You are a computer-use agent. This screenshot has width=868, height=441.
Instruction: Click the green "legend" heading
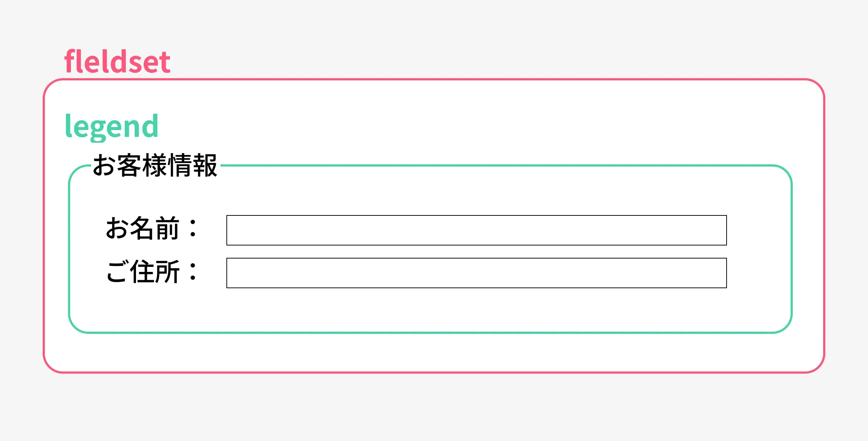pyautogui.click(x=111, y=126)
